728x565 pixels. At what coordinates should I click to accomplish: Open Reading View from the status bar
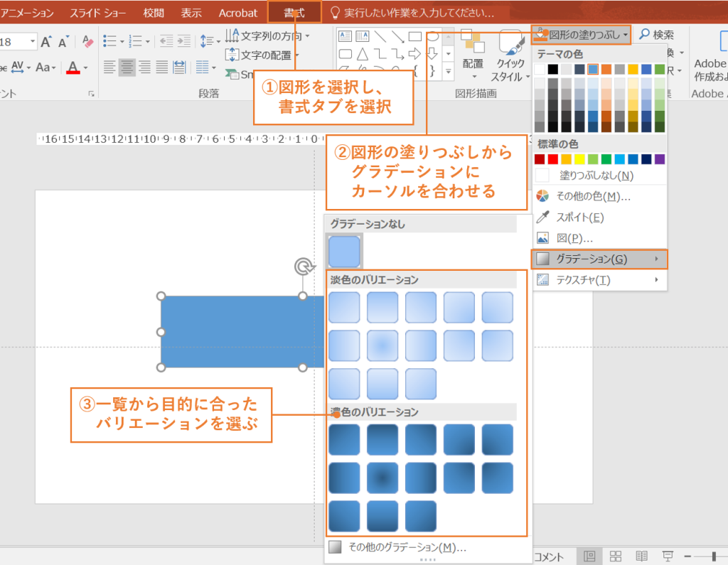pyautogui.click(x=641, y=556)
